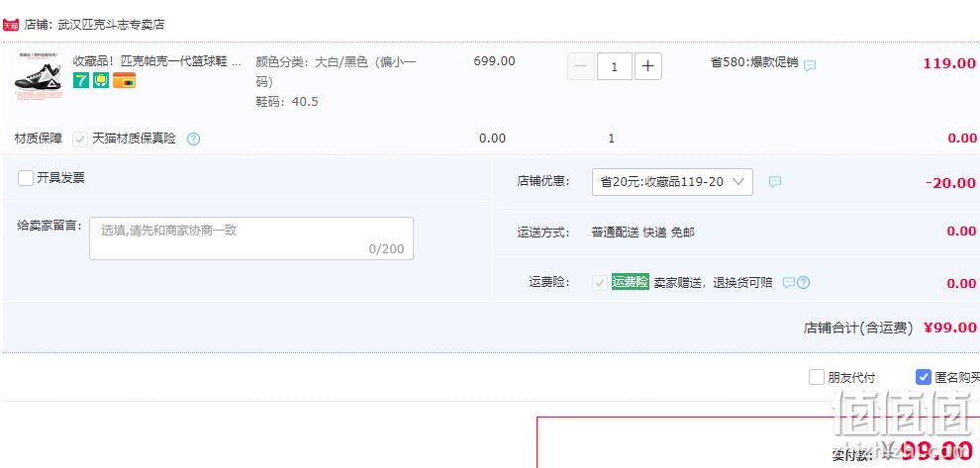The width and height of the screenshot is (980, 468).
Task: Click the green 运费险 label badge
Action: [x=630, y=282]
